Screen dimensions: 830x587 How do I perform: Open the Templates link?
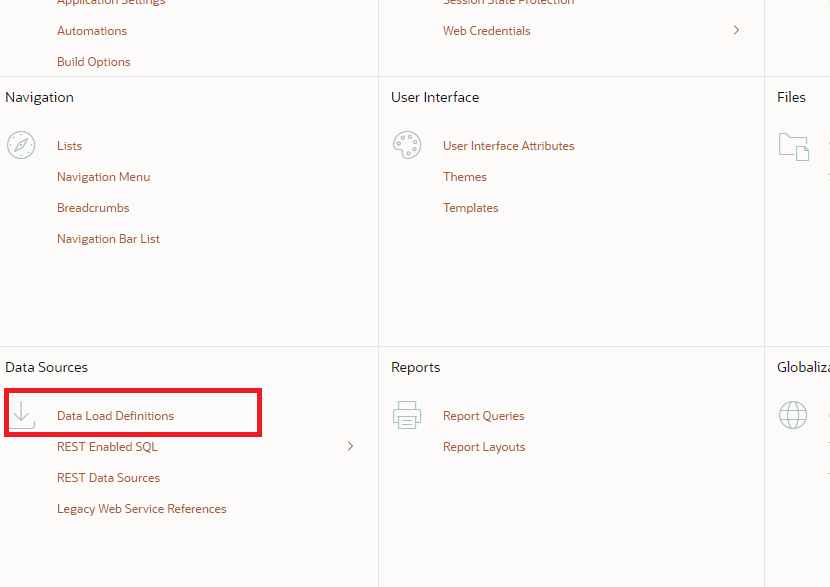coord(470,208)
